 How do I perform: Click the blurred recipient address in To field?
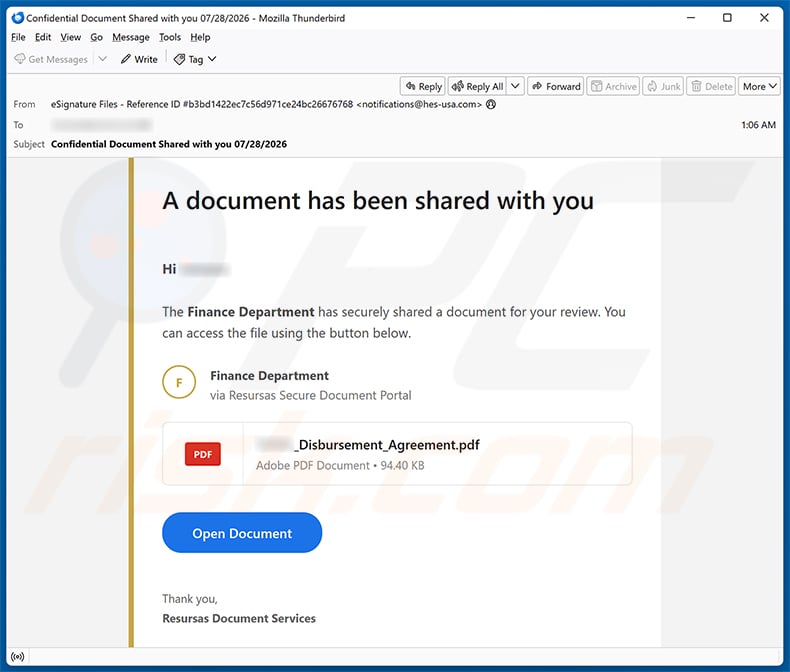(x=102, y=124)
